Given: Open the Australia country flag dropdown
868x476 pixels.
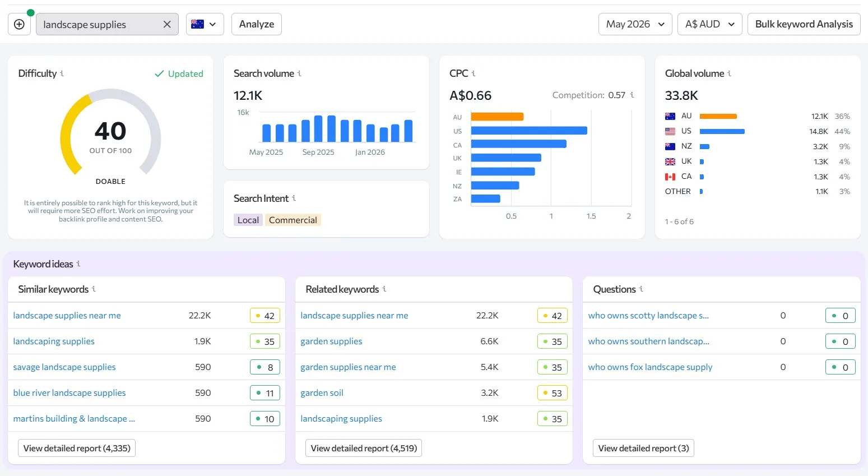Looking at the screenshot, I should pyautogui.click(x=205, y=24).
